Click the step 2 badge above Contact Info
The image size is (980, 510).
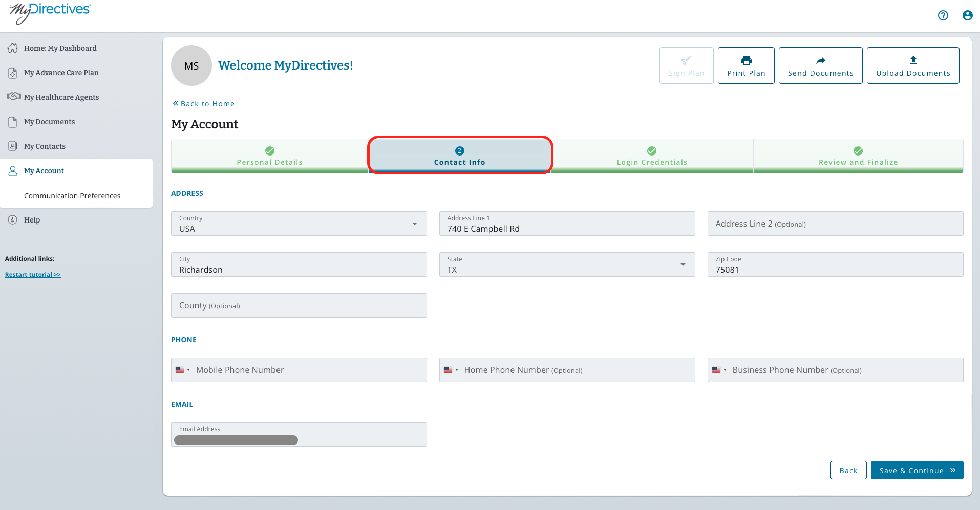[460, 151]
